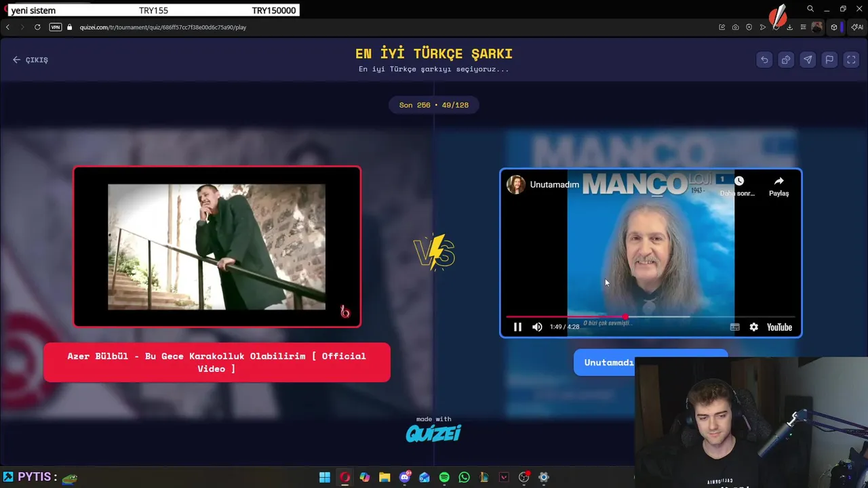Reload the page with refresh icon
The width and height of the screenshot is (868, 488).
click(37, 27)
